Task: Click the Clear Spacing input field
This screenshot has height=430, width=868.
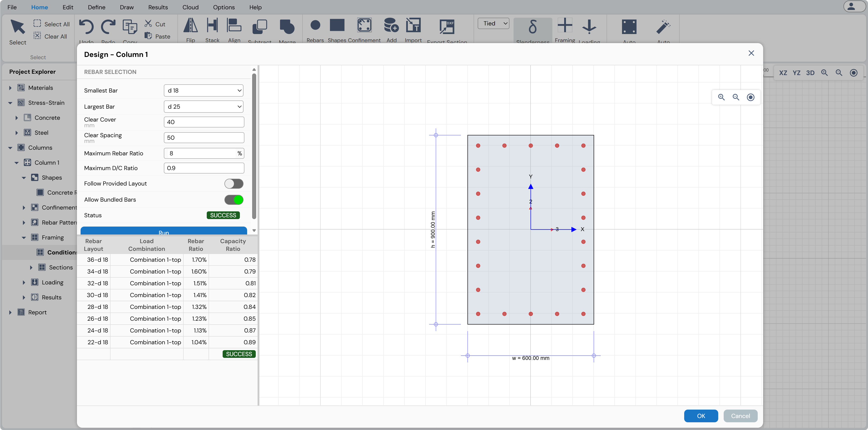Action: pos(204,137)
